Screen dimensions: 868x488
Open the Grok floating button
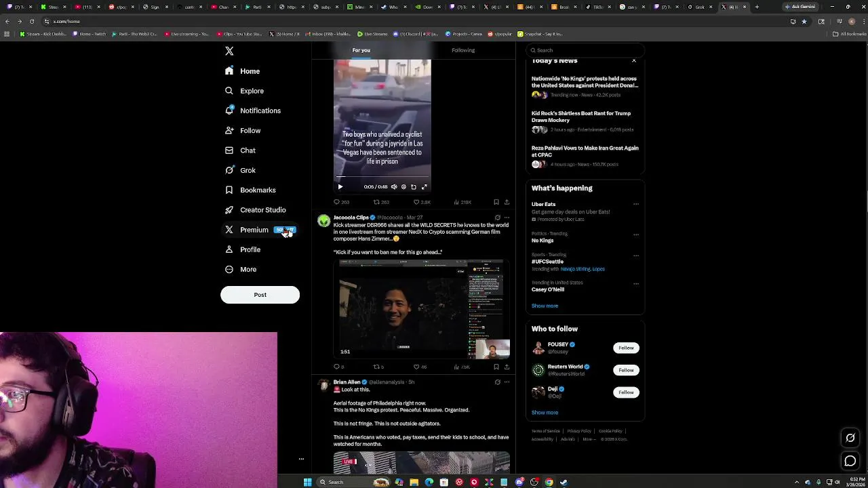click(x=850, y=438)
